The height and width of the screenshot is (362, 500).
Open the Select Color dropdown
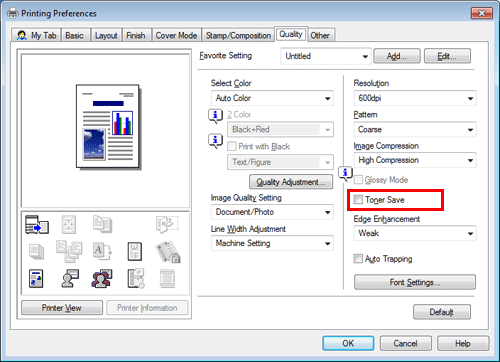pos(272,98)
